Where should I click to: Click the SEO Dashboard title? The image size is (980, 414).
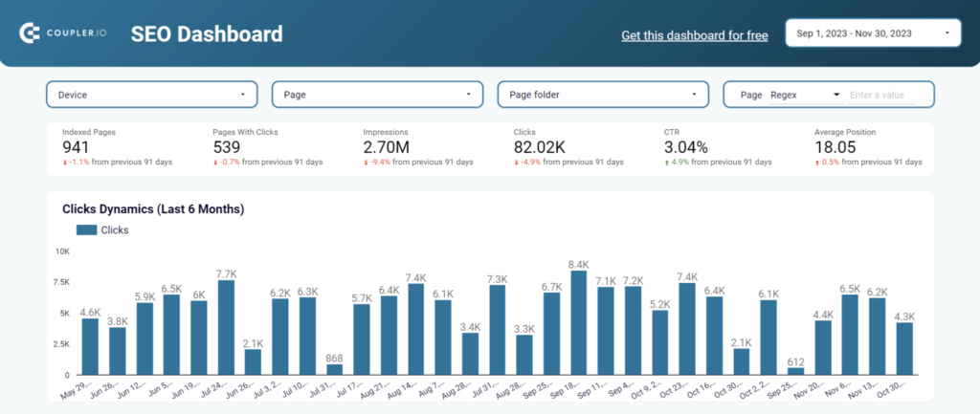click(x=206, y=34)
